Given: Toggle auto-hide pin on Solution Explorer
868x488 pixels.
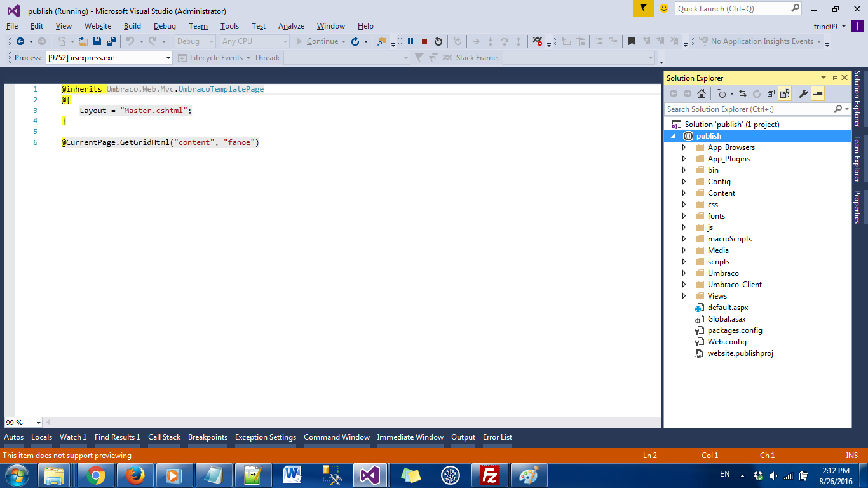Looking at the screenshot, I should tap(834, 78).
